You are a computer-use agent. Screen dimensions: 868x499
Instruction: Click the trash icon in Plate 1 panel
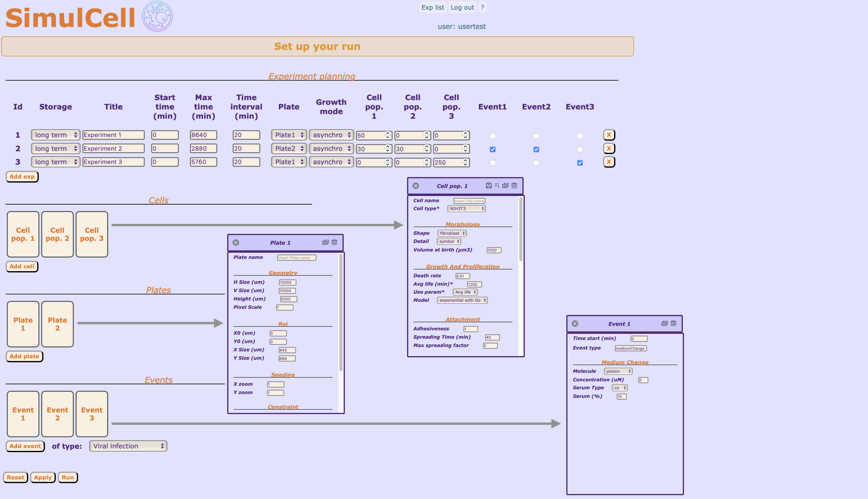coord(334,242)
